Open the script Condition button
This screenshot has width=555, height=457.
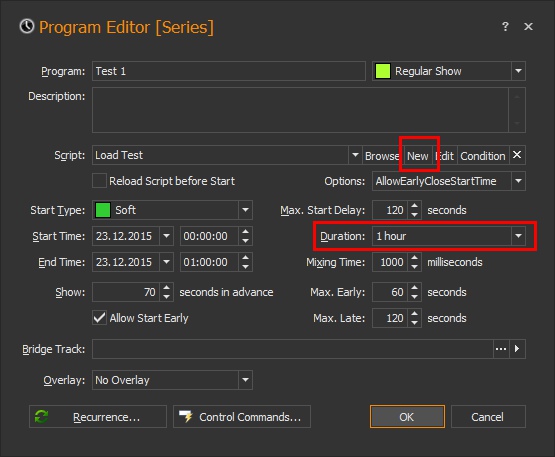[483, 156]
